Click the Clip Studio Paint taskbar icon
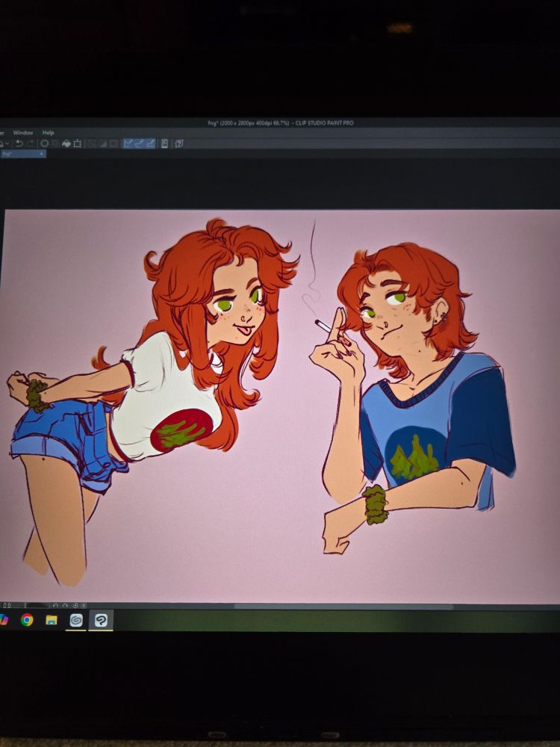The height and width of the screenshot is (747, 560). pos(101,620)
